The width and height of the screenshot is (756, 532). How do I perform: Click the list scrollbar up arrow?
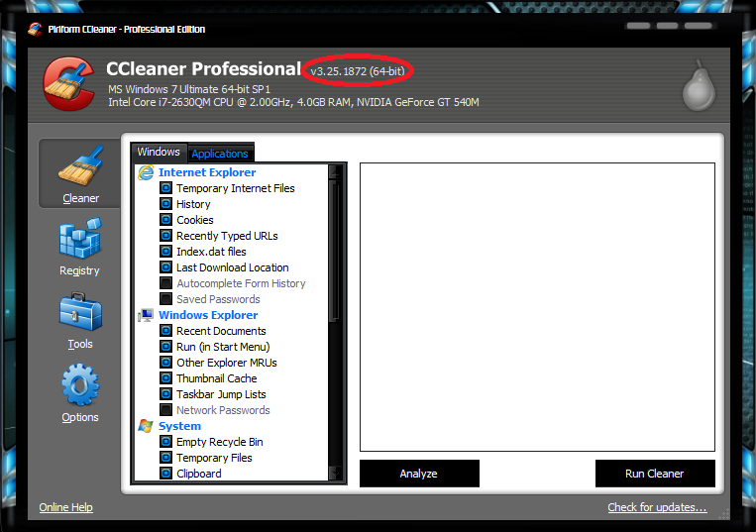click(335, 171)
